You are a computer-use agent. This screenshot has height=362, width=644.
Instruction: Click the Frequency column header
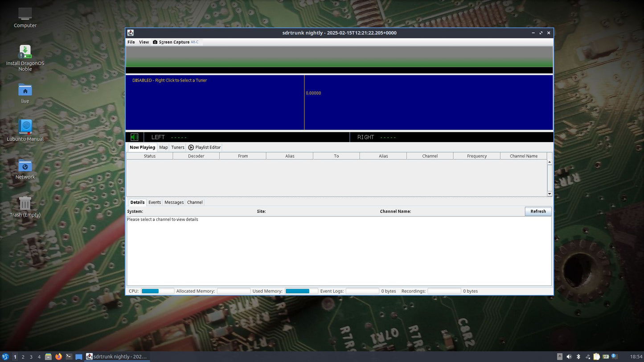tap(477, 156)
